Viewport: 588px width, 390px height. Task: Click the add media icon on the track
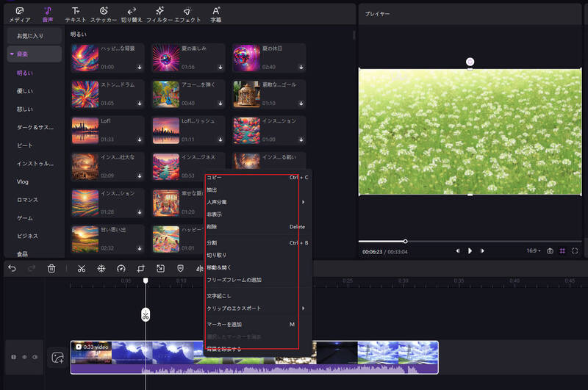tap(58, 358)
